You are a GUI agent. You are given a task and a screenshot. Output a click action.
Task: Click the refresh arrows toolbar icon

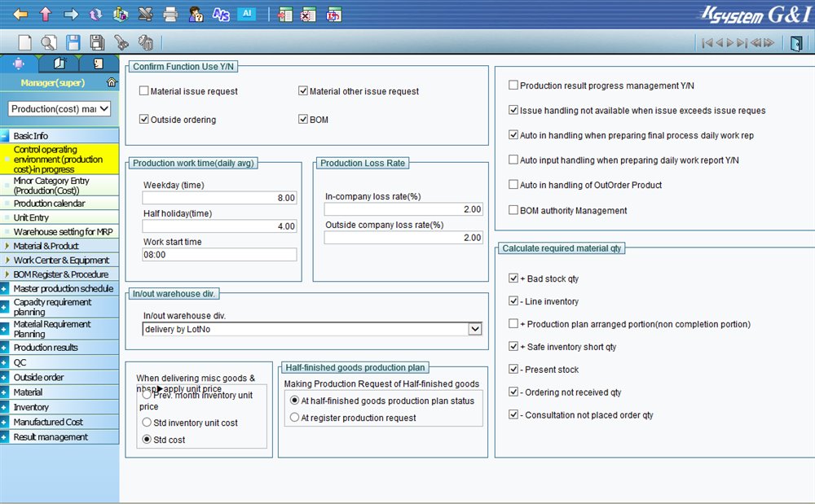[x=95, y=14]
